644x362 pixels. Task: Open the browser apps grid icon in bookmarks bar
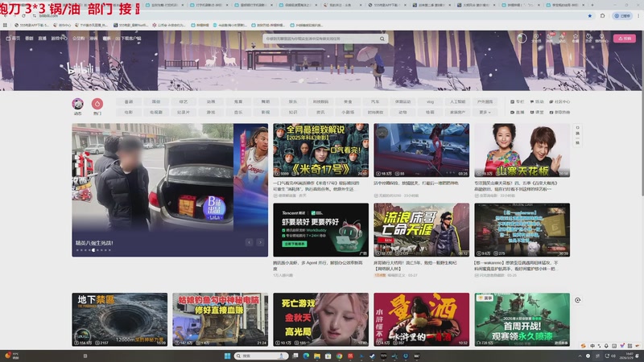tap(5, 25)
